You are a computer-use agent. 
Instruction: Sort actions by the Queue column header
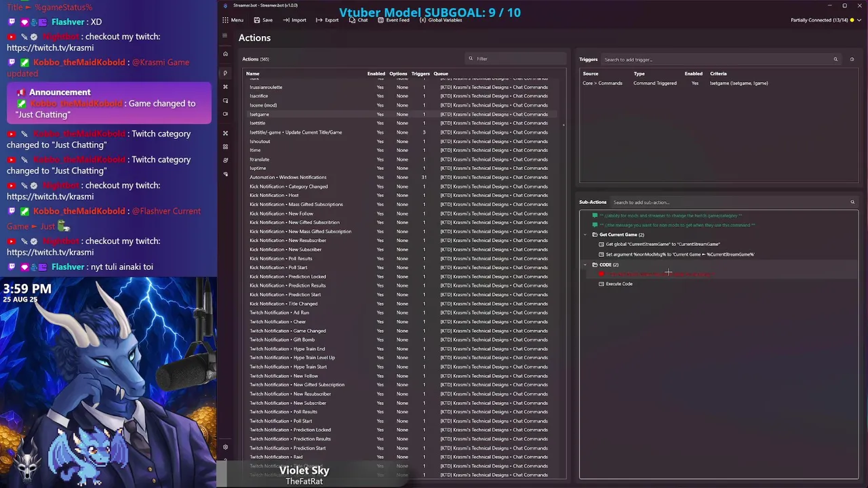441,73
